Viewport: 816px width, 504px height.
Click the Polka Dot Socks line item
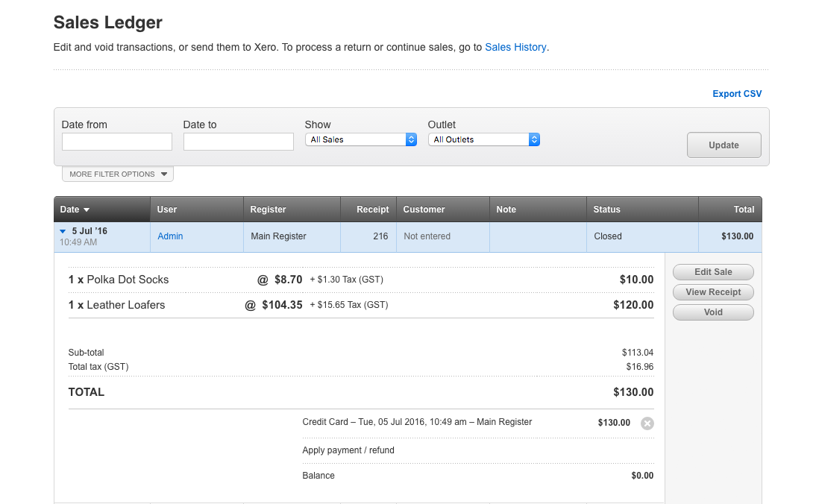[119, 280]
